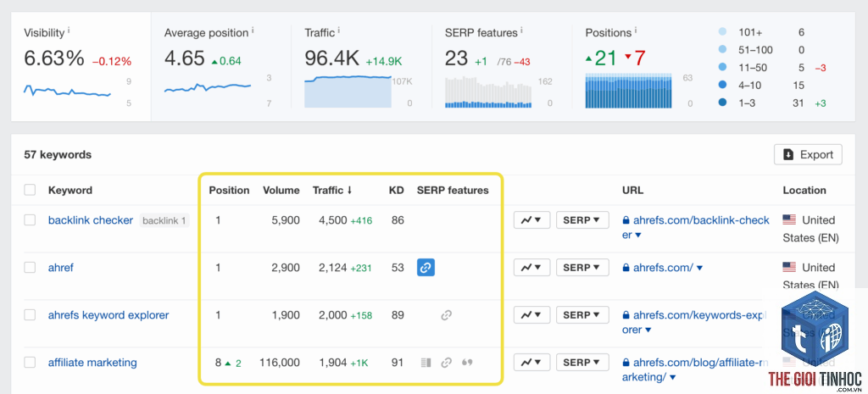Screen dimensions: 868x394
Task: Check the ahrefs keyword explorer row checkbox
Action: pyautogui.click(x=30, y=315)
